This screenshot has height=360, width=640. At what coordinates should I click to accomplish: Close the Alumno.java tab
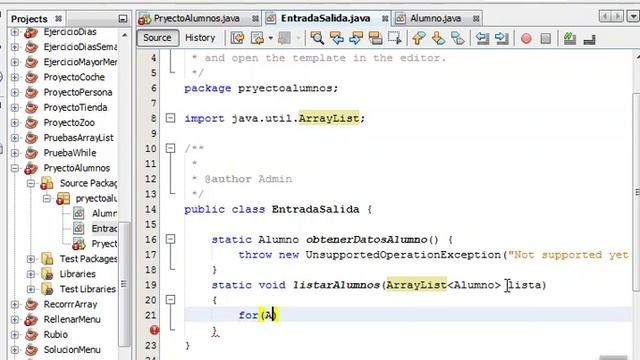click(476, 19)
